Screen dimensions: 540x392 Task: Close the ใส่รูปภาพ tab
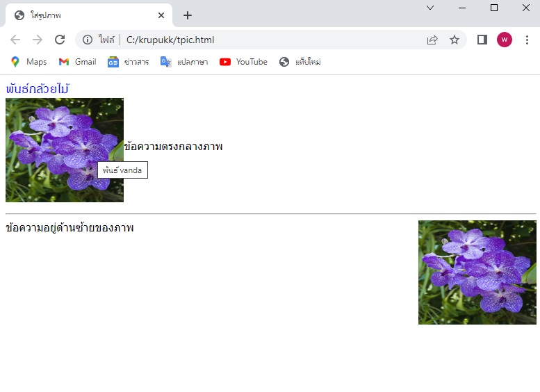click(161, 15)
